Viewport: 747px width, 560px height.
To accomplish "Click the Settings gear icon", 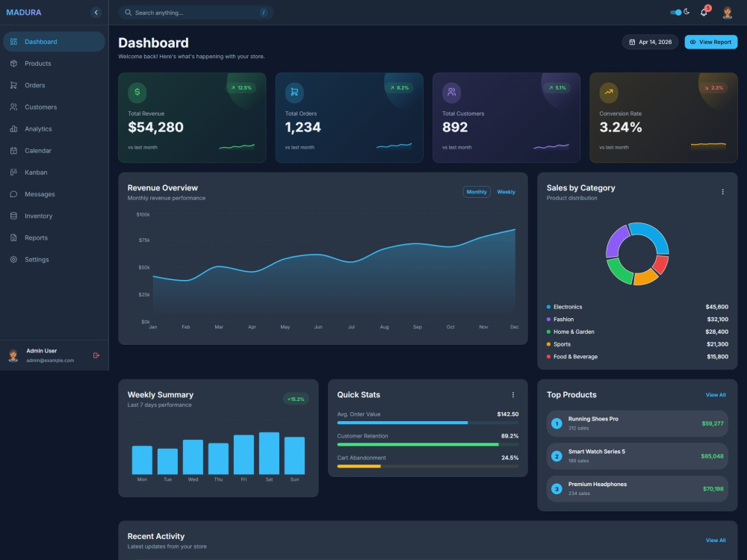I will (13, 260).
